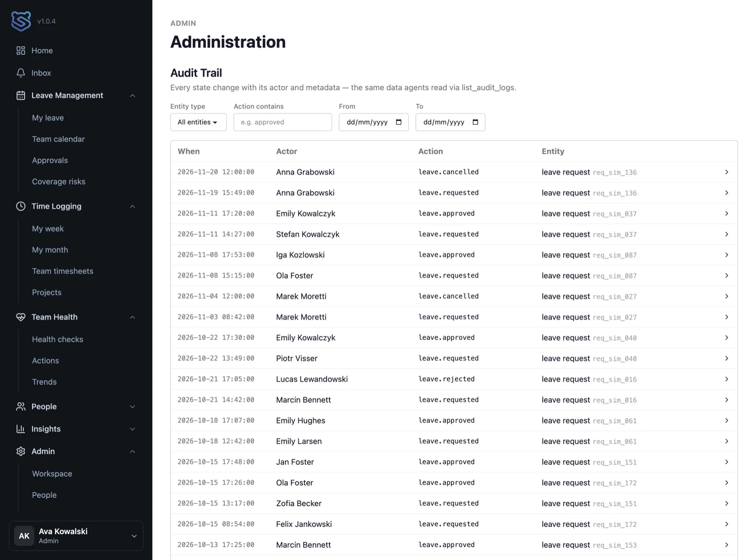The image size is (756, 560).
Task: Open the All entities dropdown
Action: (198, 122)
